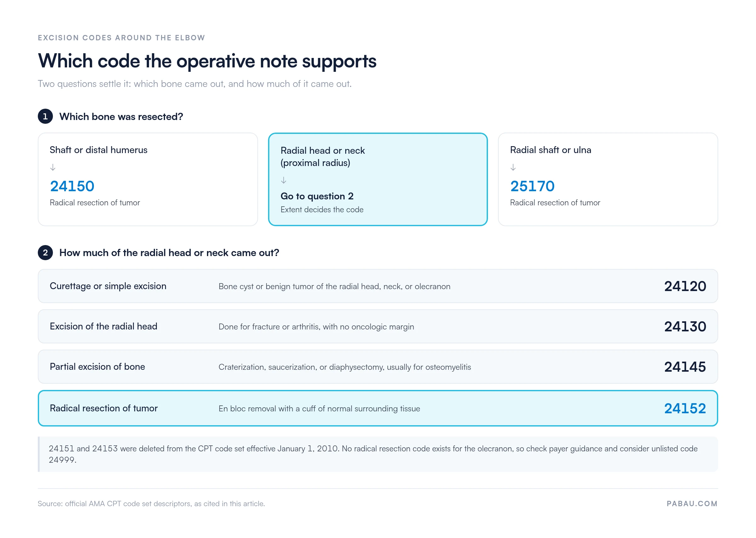This screenshot has height=538, width=756.
Task: Select the Curettage or simple excision row
Action: coord(378,286)
